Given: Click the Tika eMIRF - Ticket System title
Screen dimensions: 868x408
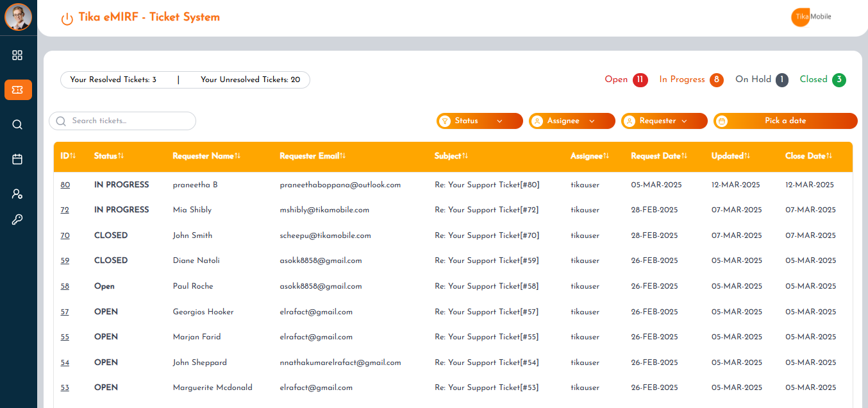Looking at the screenshot, I should click(149, 17).
